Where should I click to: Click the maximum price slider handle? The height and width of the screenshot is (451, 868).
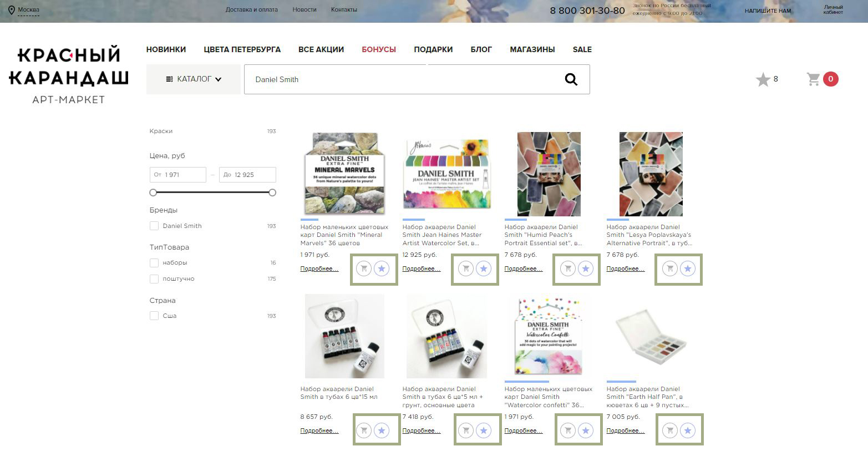(x=272, y=192)
